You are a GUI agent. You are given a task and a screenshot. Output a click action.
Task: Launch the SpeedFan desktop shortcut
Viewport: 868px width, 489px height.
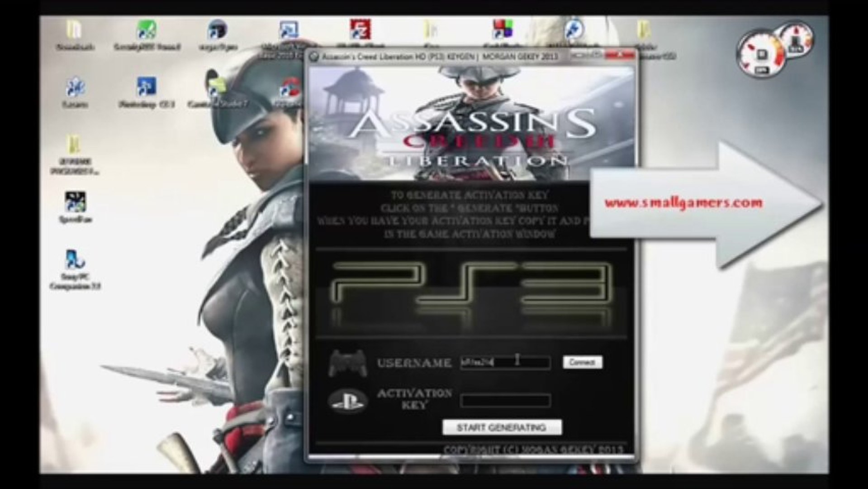[x=75, y=207]
